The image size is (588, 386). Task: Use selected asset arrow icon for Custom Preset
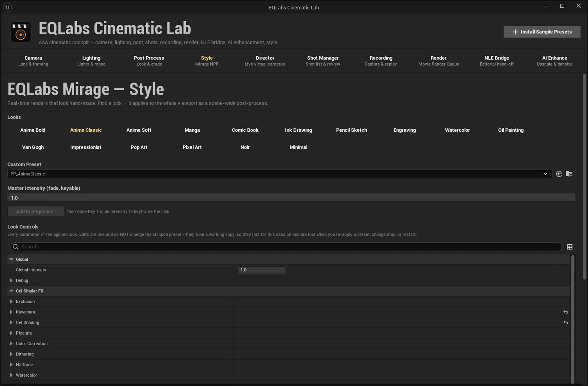[x=559, y=174]
